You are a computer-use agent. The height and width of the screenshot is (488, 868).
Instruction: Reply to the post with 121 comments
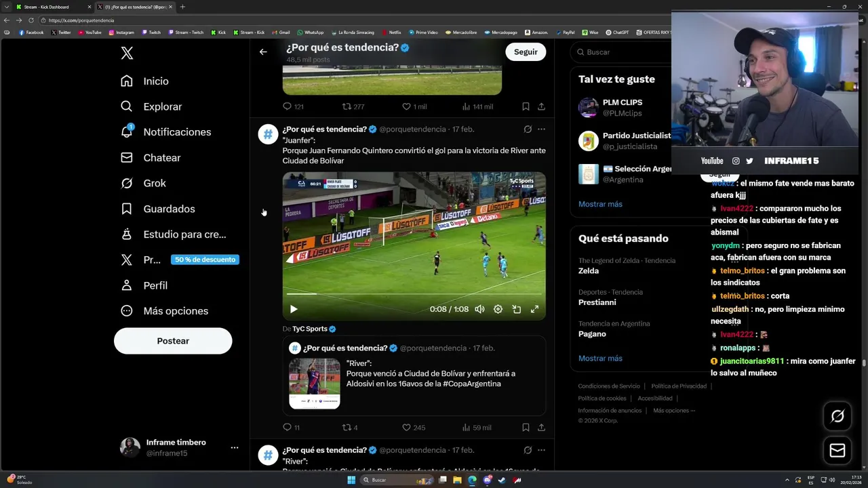(293, 106)
